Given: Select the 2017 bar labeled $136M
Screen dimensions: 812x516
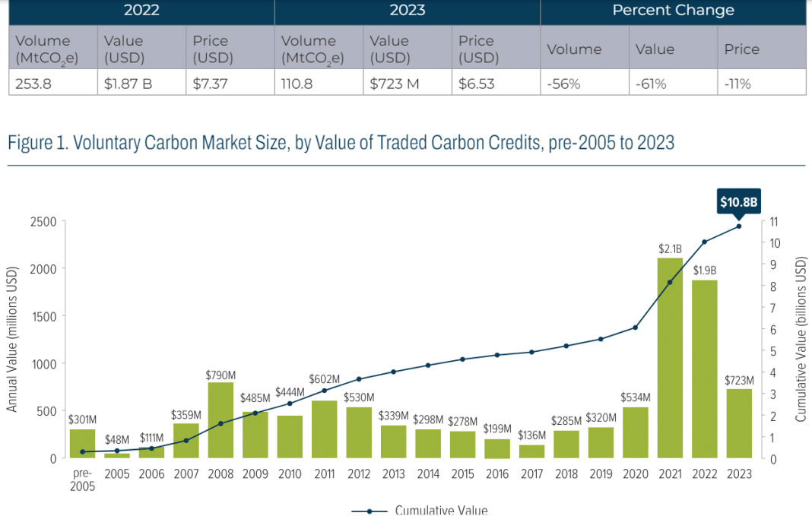Looking at the screenshot, I should [x=532, y=451].
